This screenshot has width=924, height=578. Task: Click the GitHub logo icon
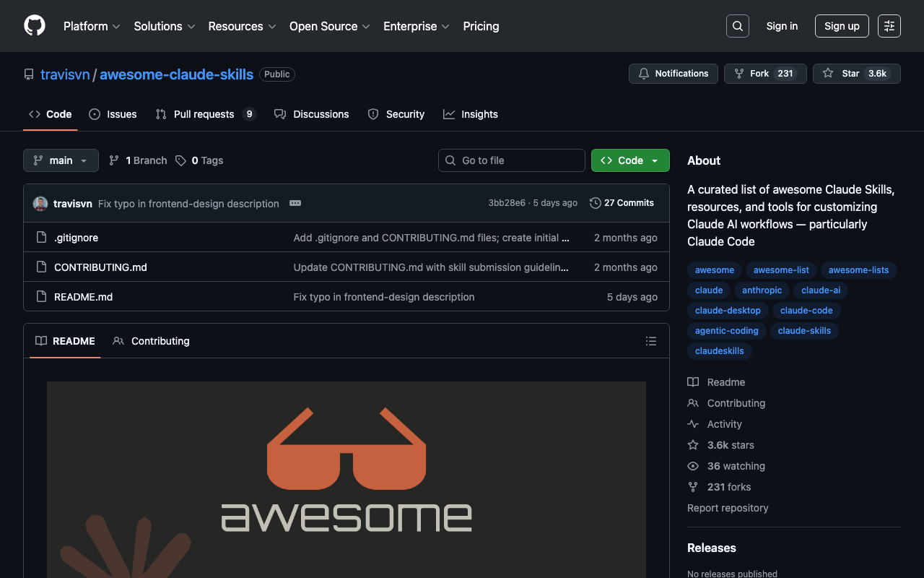(35, 26)
